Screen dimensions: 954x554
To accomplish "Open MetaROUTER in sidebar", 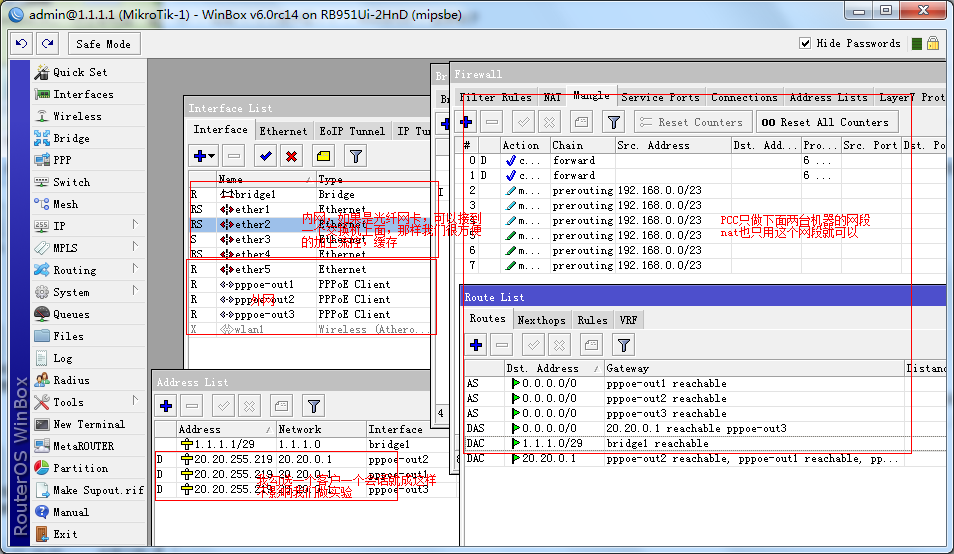I will tap(83, 446).
